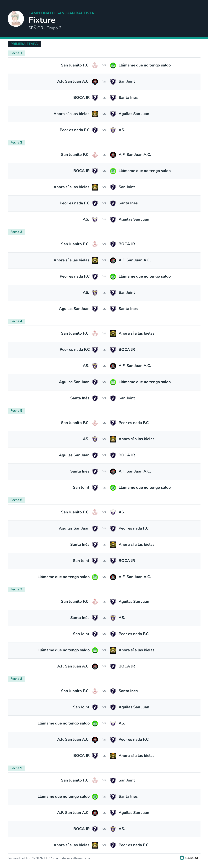The image size is (208, 868).
Task: Click the championship logo avatar in header
Action: coord(16,18)
